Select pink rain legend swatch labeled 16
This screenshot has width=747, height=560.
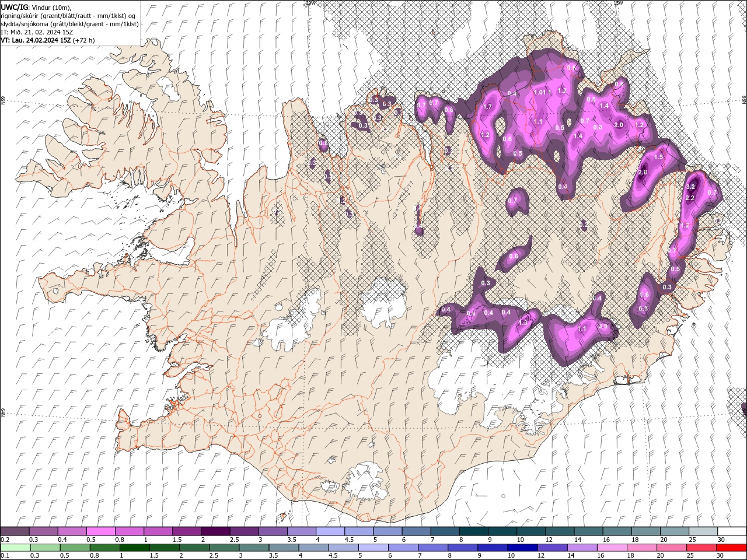[612, 548]
